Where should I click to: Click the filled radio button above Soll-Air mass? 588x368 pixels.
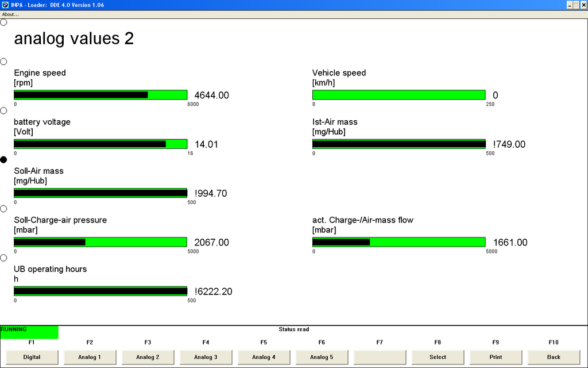[3, 160]
